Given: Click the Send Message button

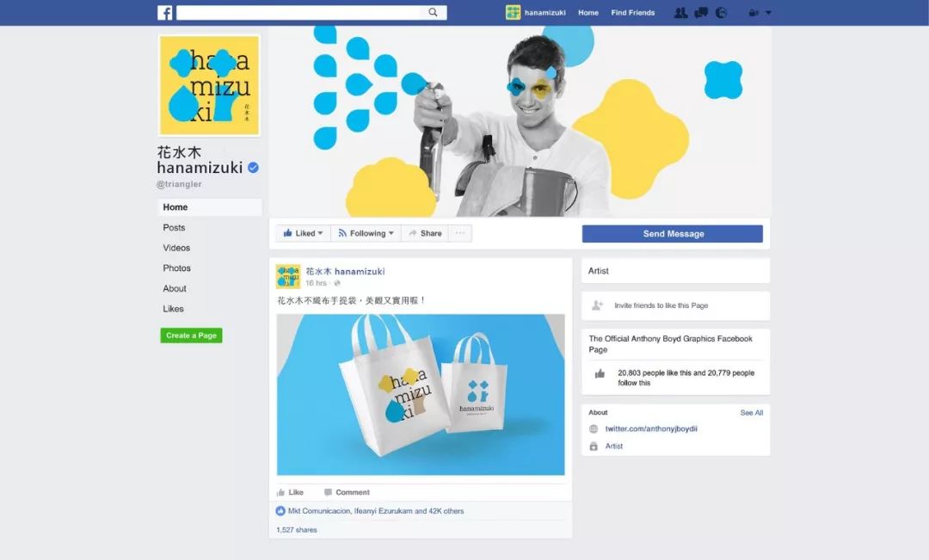Looking at the screenshot, I should tap(673, 234).
